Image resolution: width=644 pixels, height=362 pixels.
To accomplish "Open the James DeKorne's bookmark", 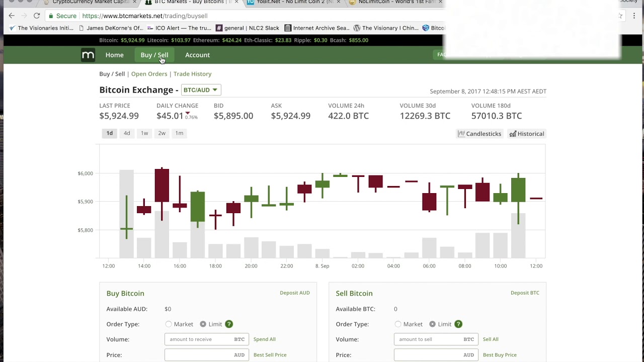I will pyautogui.click(x=111, y=28).
